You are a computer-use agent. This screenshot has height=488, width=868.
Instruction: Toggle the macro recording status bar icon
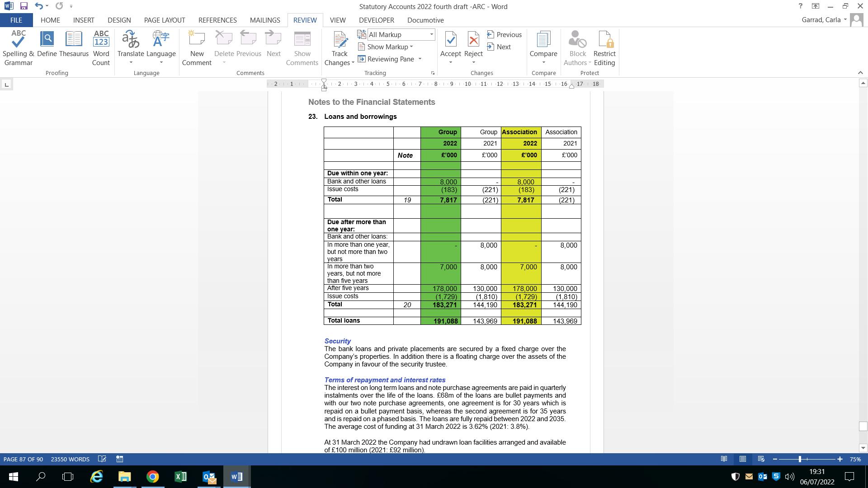point(120,459)
